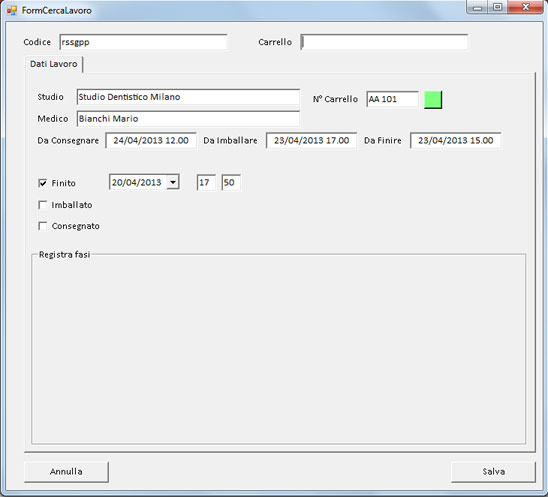
Task: Click the hour field showing 17
Action: [x=206, y=182]
